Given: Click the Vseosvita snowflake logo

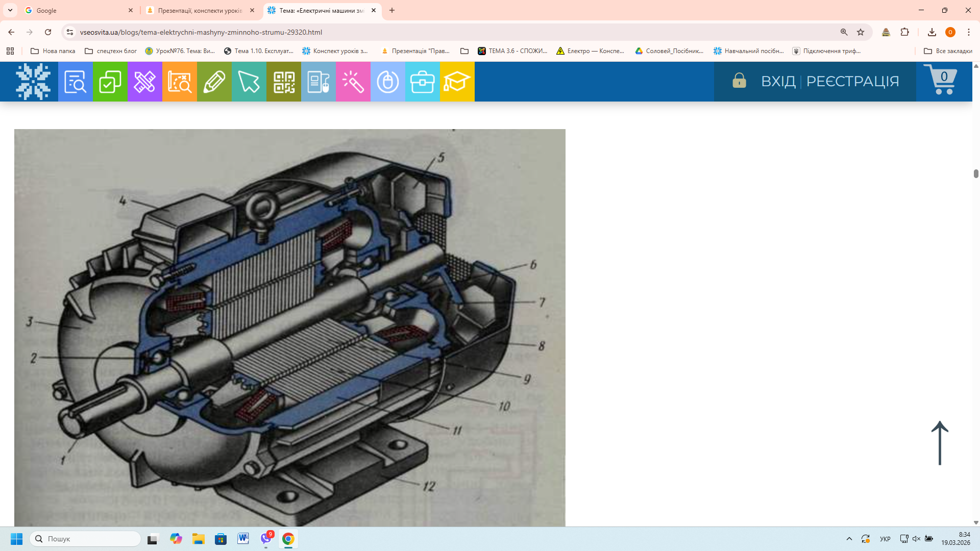Looking at the screenshot, I should click(33, 82).
